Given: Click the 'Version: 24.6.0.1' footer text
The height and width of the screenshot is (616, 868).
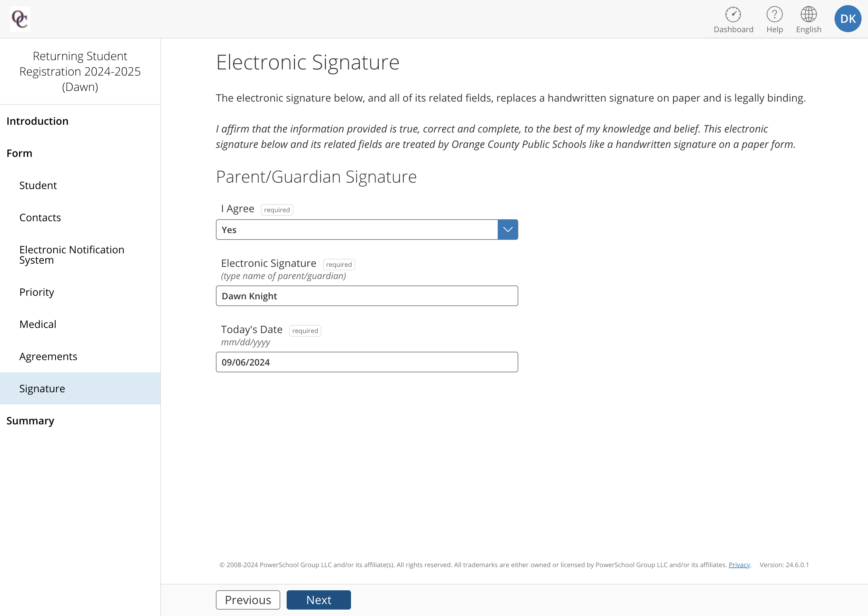Looking at the screenshot, I should (x=784, y=565).
